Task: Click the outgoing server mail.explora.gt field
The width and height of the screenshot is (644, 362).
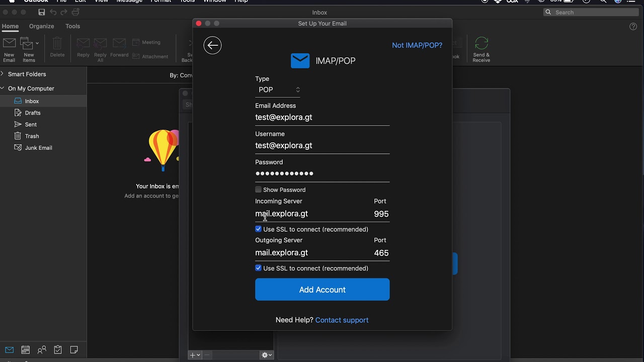Action: coord(312,253)
